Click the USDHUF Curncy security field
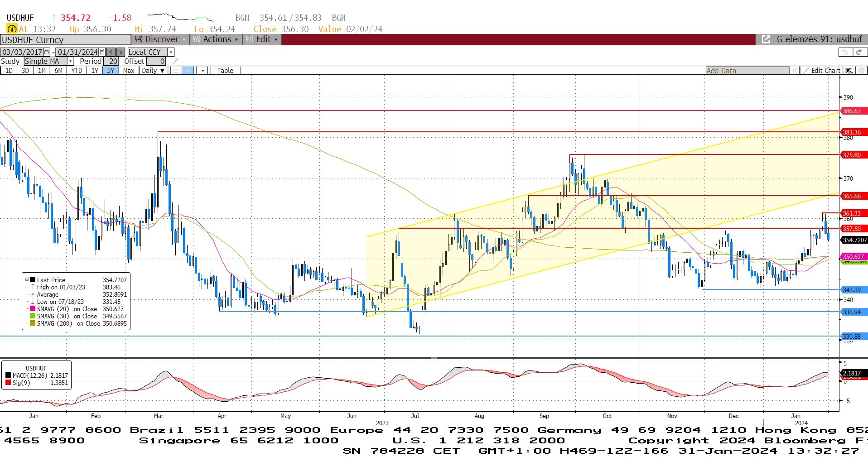The height and width of the screenshot is (476, 868). tap(66, 40)
